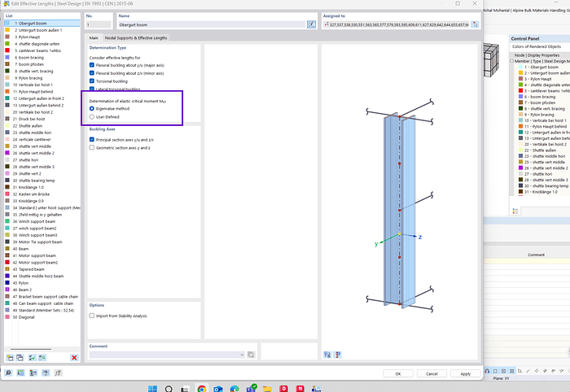This screenshot has width=570, height=392.
Task: Toggle the Torsional buckling checkbox
Action: pyautogui.click(x=92, y=81)
